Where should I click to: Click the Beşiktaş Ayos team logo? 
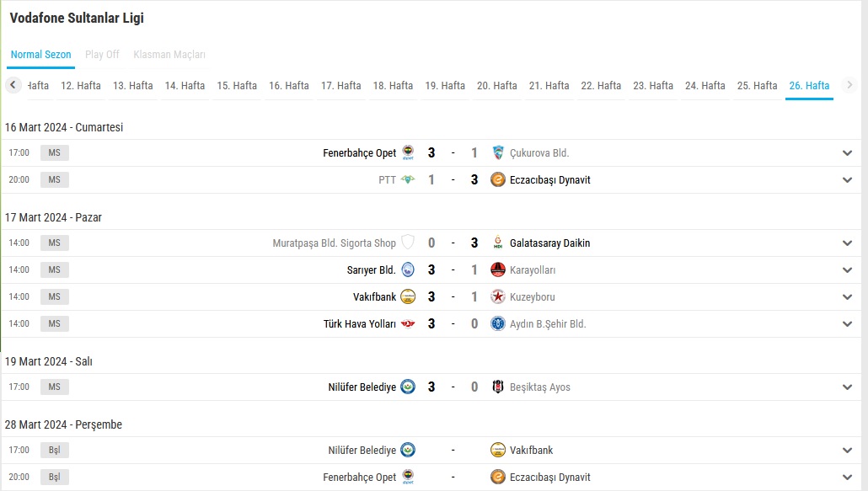tap(498, 387)
